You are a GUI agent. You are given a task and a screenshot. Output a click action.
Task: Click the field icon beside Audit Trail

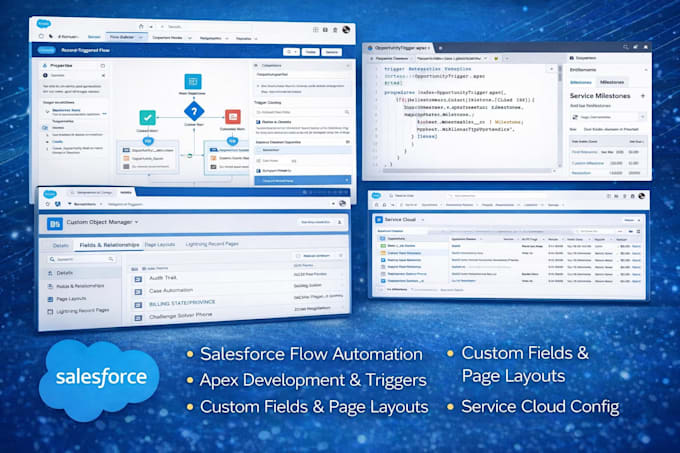[138, 279]
